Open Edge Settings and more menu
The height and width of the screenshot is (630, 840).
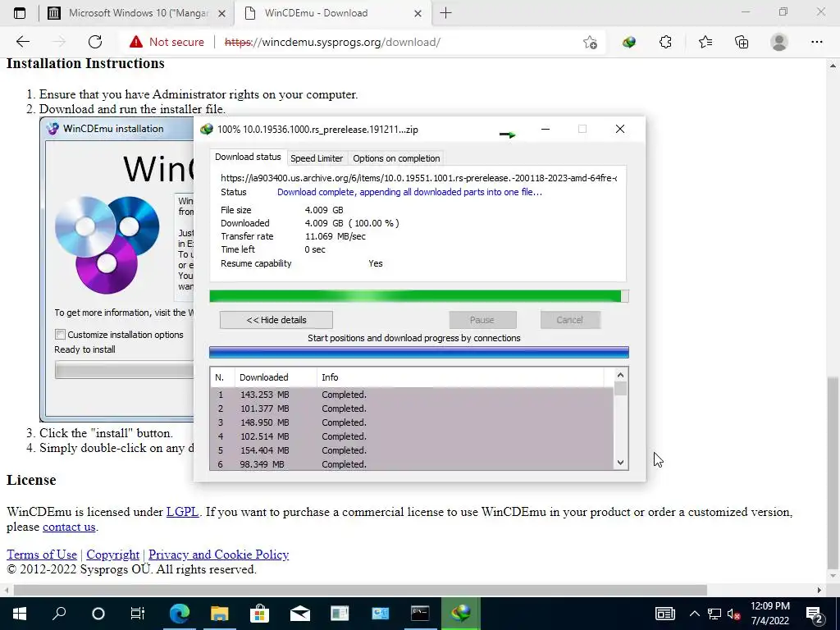(816, 42)
